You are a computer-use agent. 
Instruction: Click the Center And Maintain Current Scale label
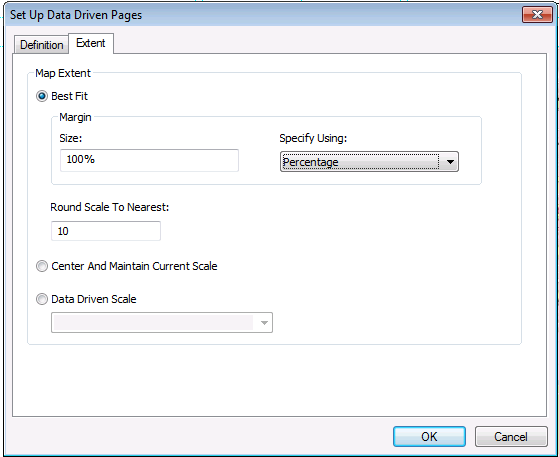(134, 266)
